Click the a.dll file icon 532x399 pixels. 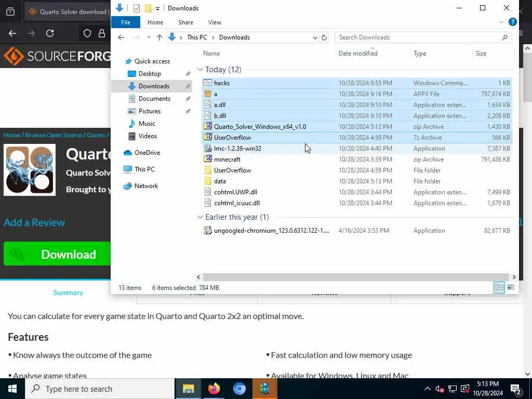(208, 105)
